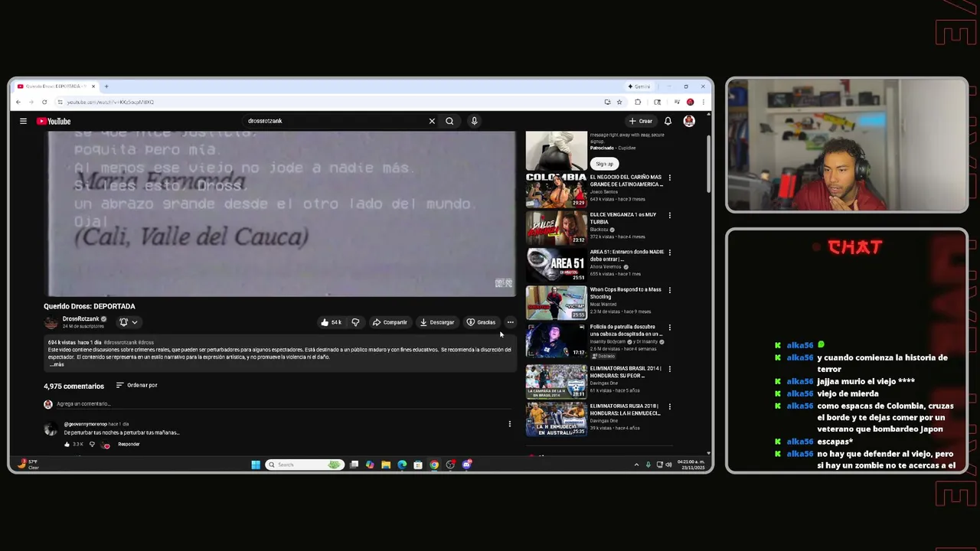Open AREA 51 video thumbnail
The height and width of the screenshot is (551, 980).
[556, 265]
